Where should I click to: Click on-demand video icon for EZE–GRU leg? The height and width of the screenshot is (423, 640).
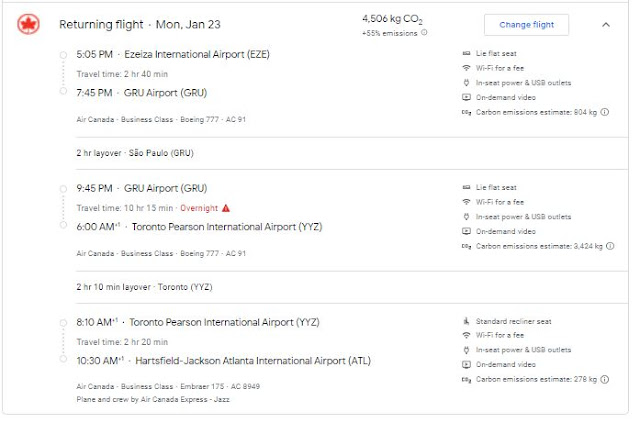(466, 98)
